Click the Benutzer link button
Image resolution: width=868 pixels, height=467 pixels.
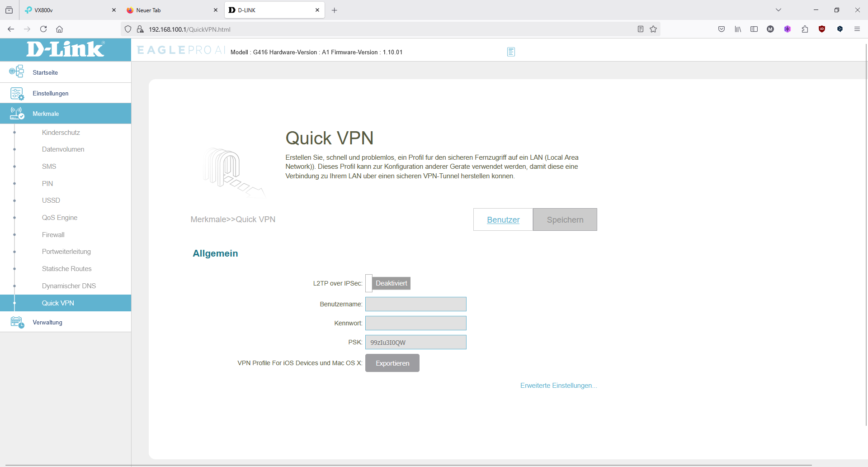point(503,219)
